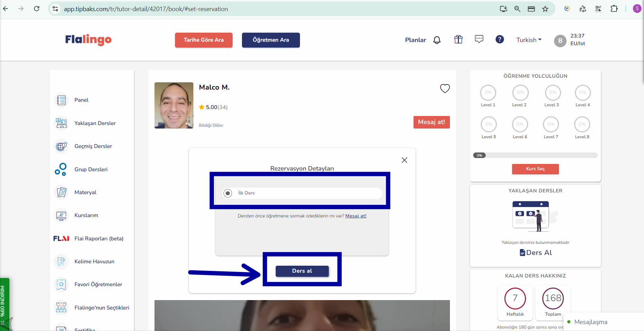Viewport: 644px width, 331px height.
Task: Click the user avatar B
Action: tap(560, 41)
